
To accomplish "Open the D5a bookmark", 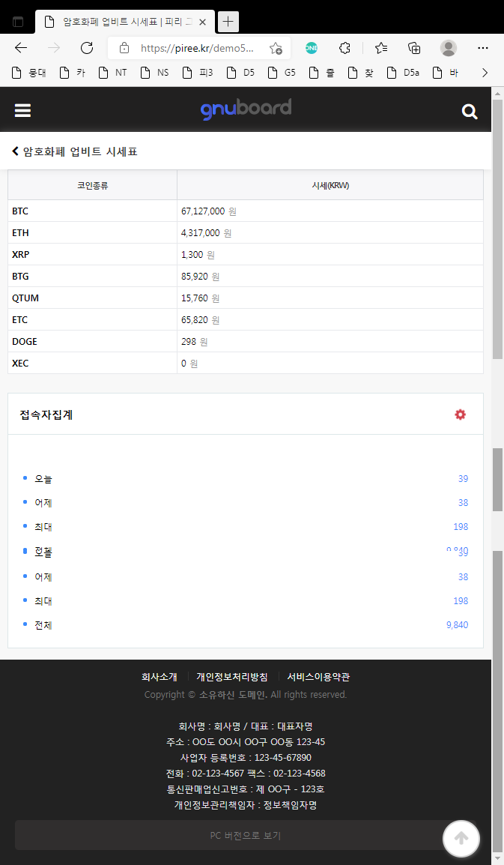I will coord(403,73).
